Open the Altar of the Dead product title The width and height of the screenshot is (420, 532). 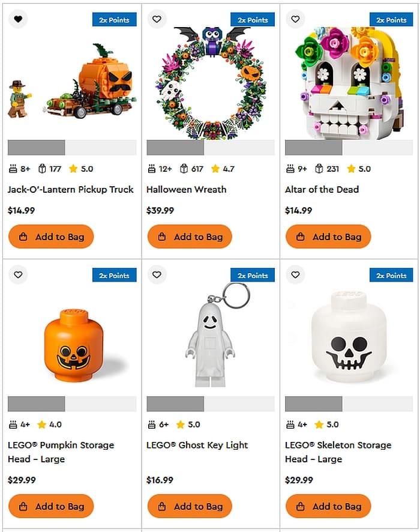(x=322, y=189)
